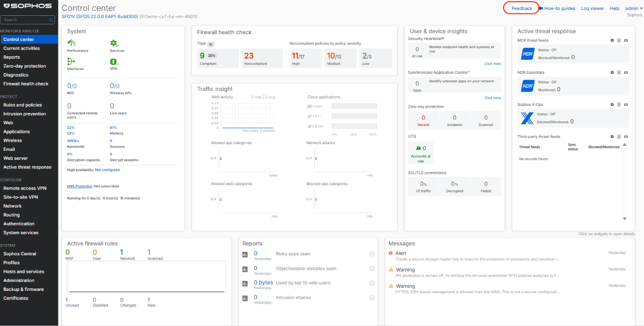Expand the Objectionable websites seen report
This screenshot has width=644, height=326.
(372, 269)
